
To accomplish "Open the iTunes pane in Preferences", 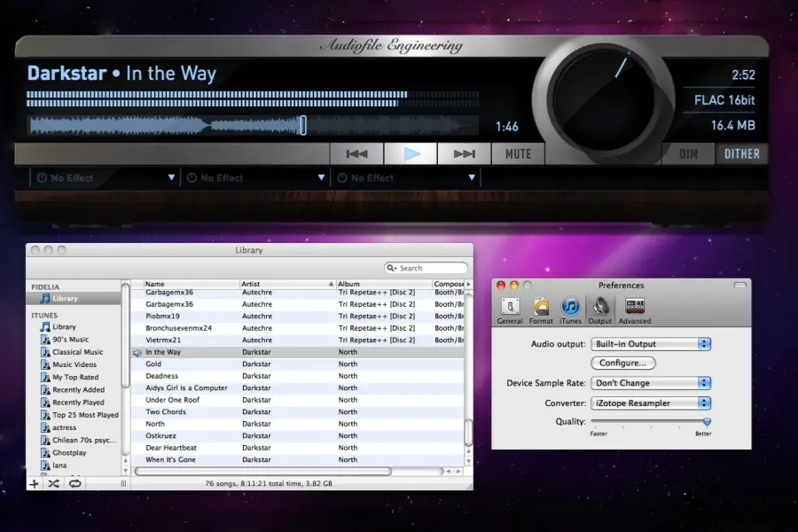I will tap(570, 309).
